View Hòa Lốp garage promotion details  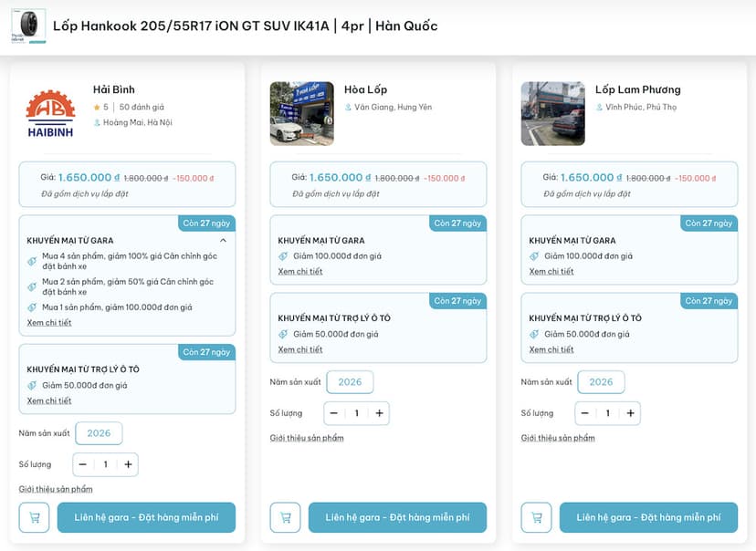300,272
